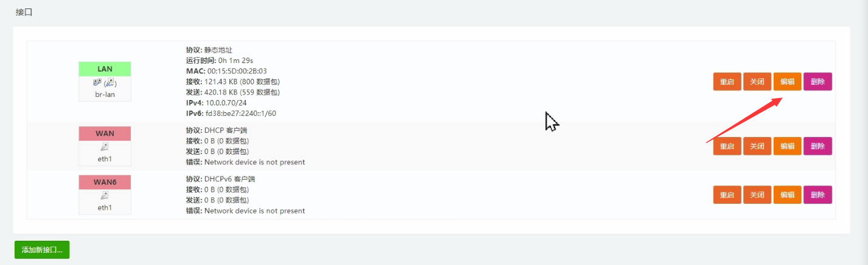This screenshot has width=868, height=265.
Task: Restart the WAN6 interface
Action: point(727,195)
